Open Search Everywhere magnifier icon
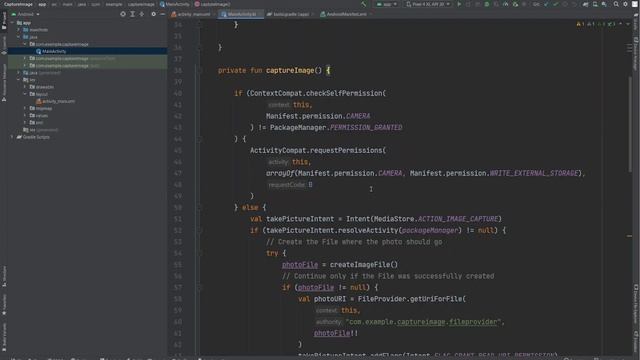This screenshot has width=640, height=360. [x=616, y=4]
